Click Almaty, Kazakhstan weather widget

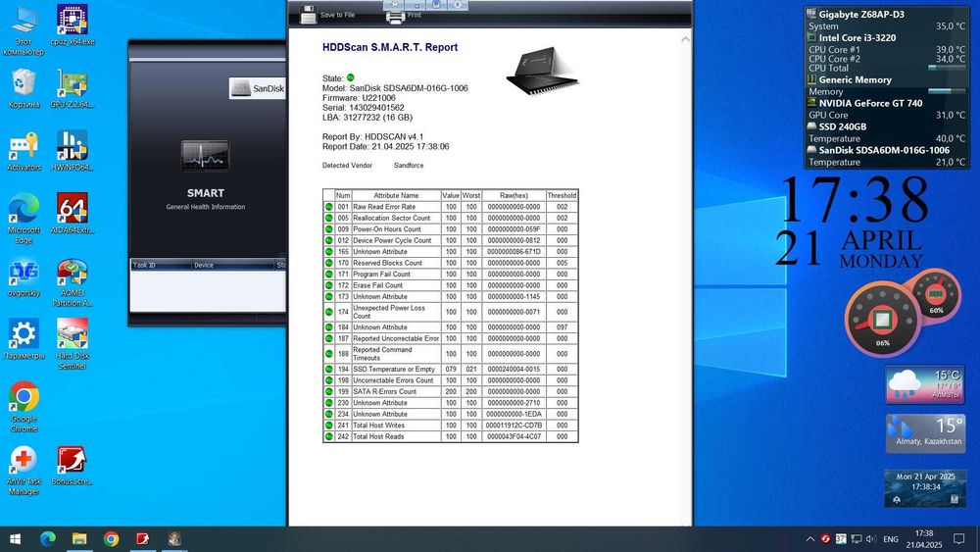click(x=926, y=432)
